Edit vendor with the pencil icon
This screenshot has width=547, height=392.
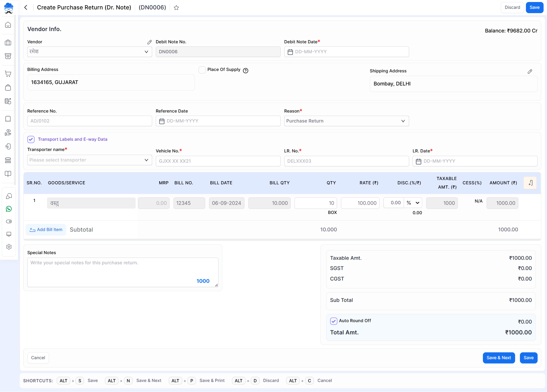(x=150, y=42)
